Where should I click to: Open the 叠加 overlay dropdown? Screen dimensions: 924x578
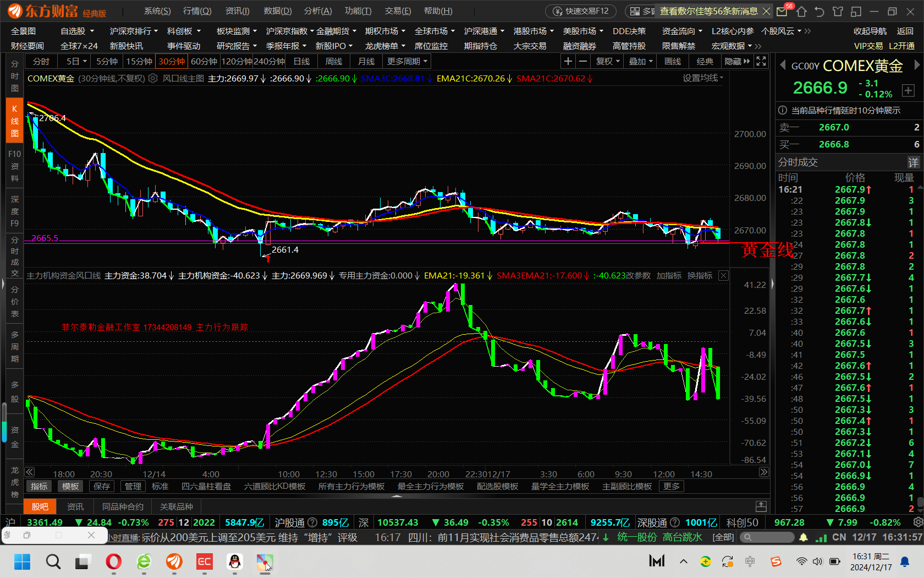coord(641,61)
